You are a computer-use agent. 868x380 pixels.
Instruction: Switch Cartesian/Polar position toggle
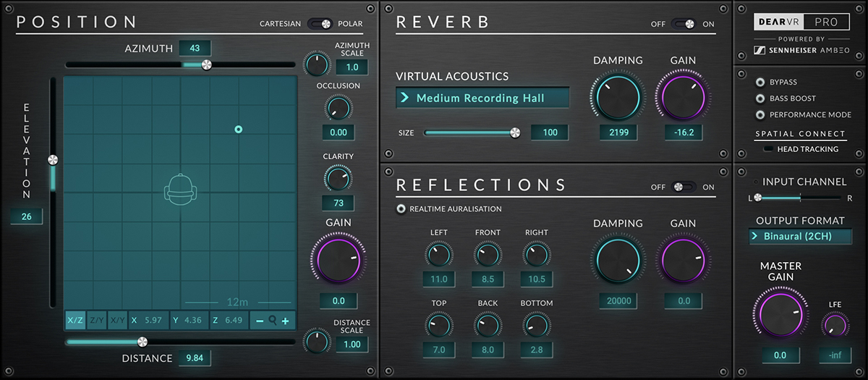click(x=320, y=23)
